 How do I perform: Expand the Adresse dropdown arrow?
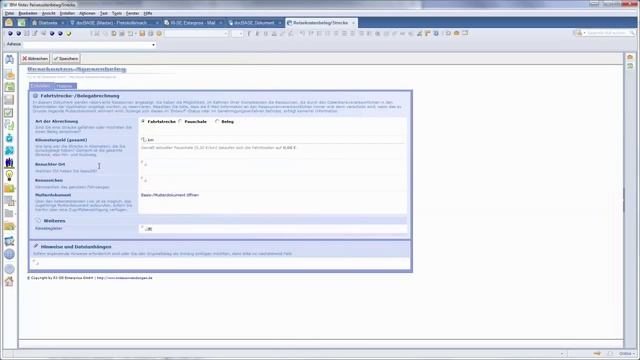(x=153, y=44)
